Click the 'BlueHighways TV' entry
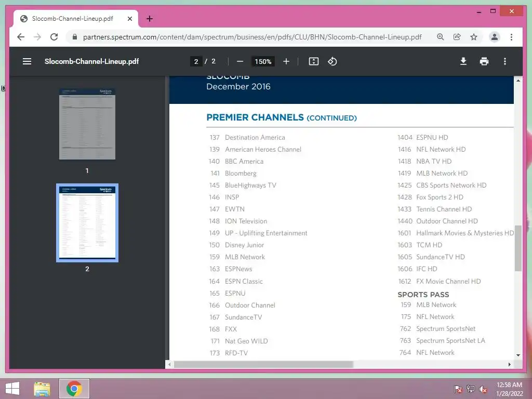 (250, 185)
